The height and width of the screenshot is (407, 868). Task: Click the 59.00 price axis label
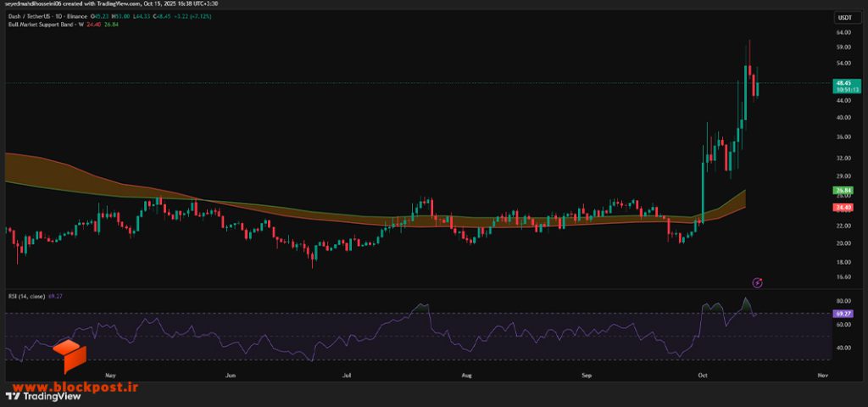843,47
